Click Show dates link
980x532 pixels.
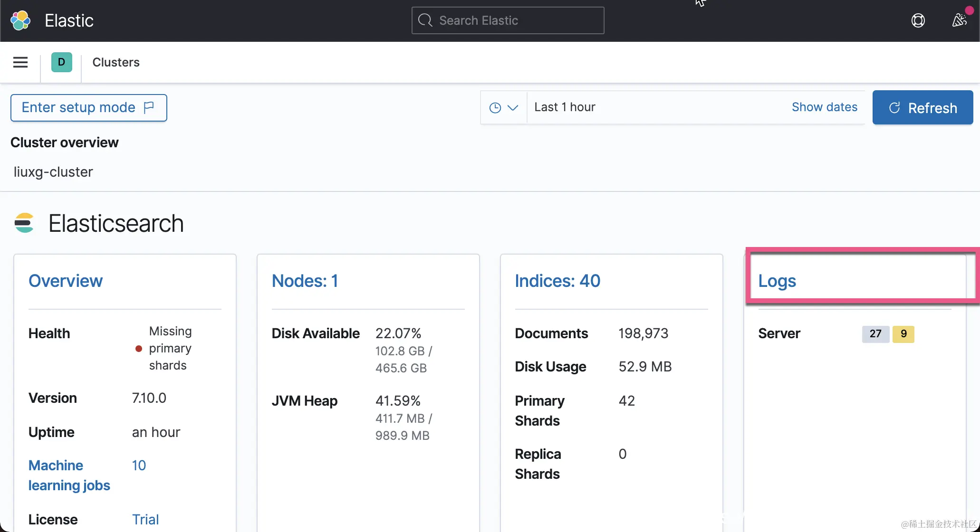tap(824, 107)
